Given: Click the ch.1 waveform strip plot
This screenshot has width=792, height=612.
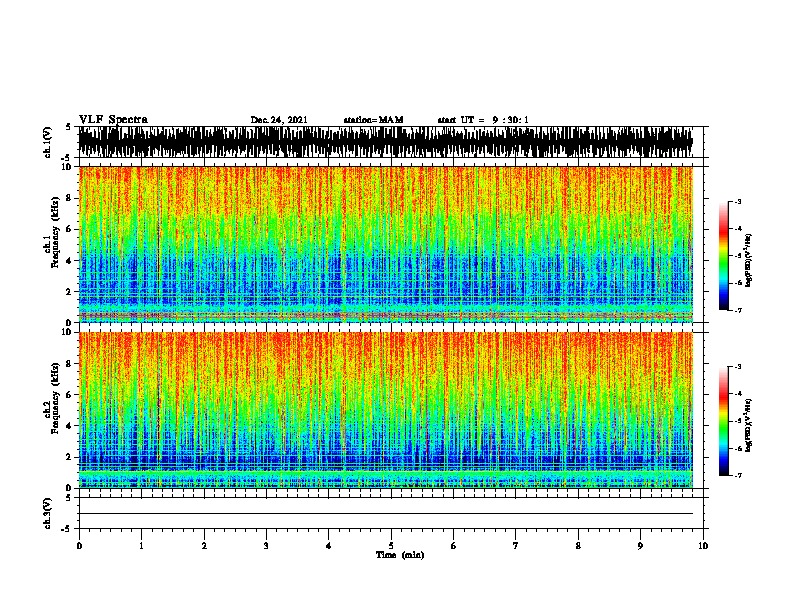Looking at the screenshot, I should [x=386, y=142].
